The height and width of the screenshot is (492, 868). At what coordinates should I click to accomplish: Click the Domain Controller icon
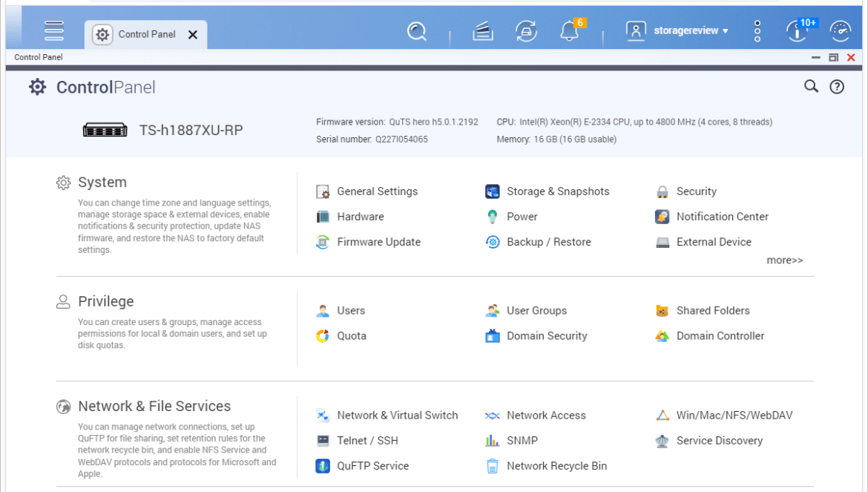(662, 336)
